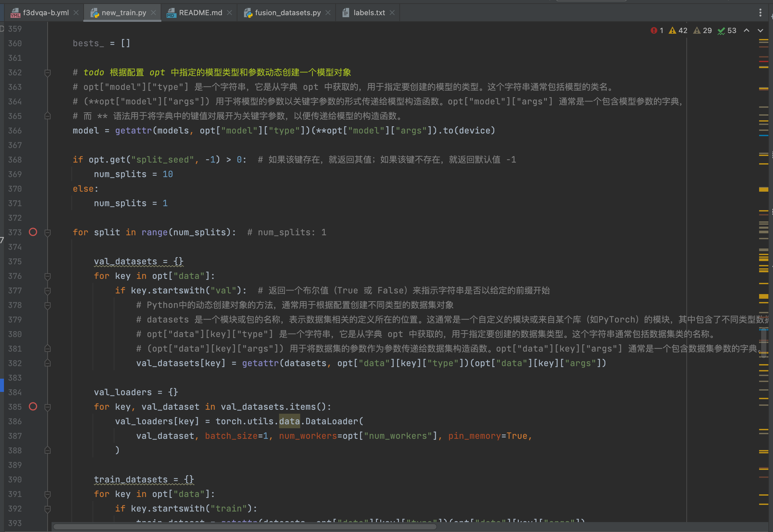This screenshot has height=532, width=773.
Task: Click the yellow warnings count 42 icon
Action: pos(672,31)
